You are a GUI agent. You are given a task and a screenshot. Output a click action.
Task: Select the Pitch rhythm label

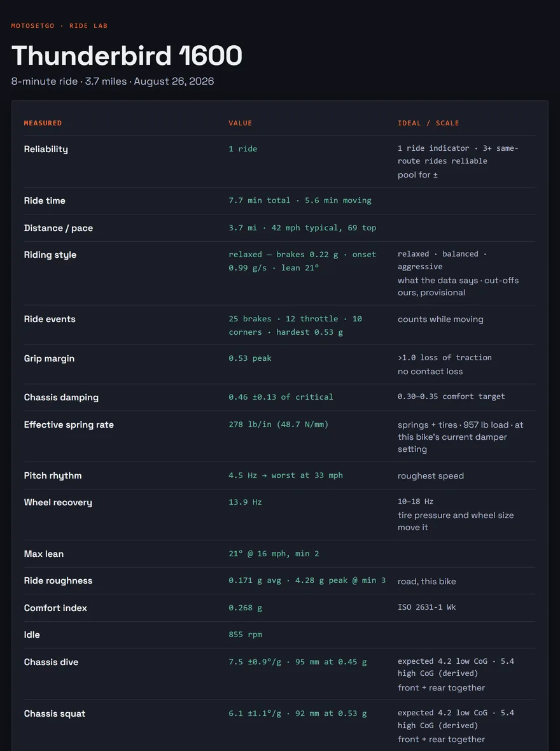tap(53, 475)
